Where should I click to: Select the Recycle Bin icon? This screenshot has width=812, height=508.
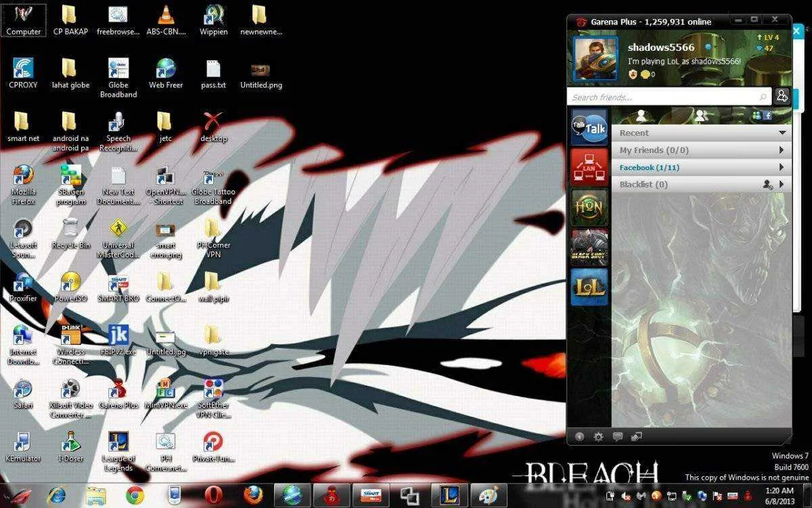71,233
